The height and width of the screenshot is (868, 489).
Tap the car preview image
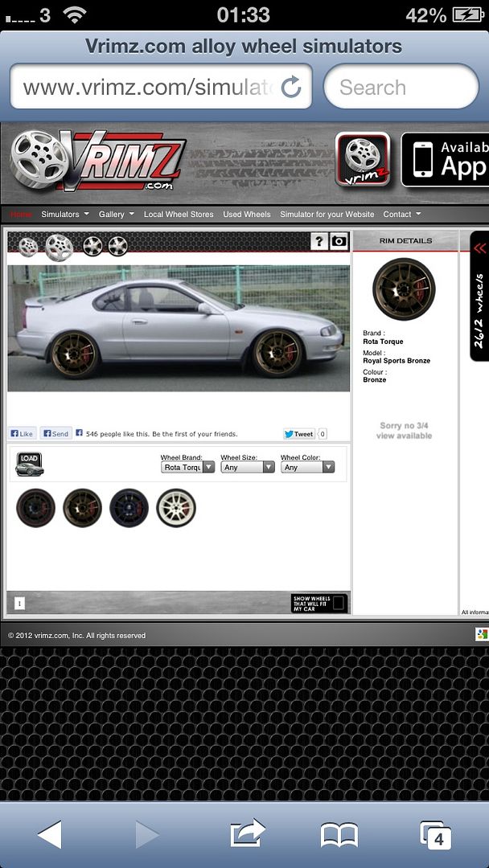pos(179,328)
